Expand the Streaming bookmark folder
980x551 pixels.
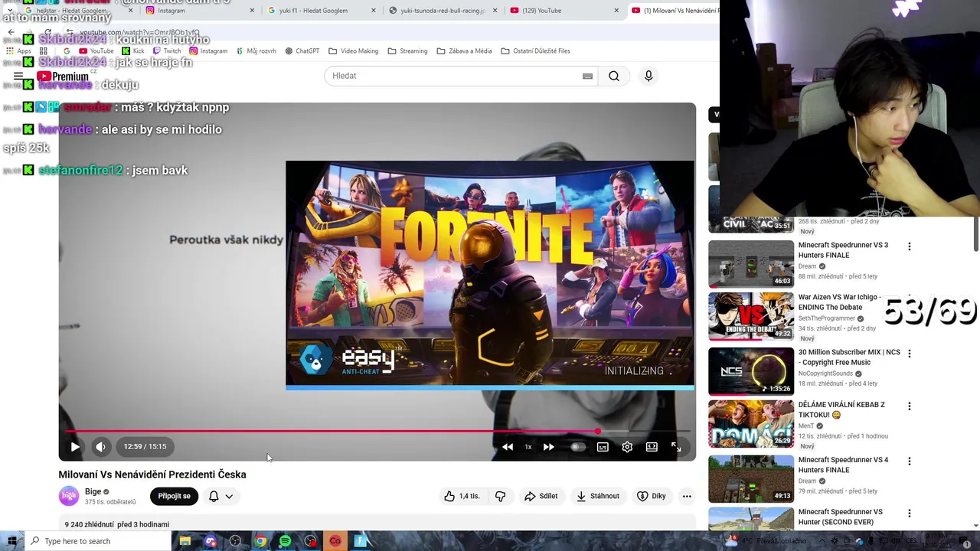coord(408,51)
